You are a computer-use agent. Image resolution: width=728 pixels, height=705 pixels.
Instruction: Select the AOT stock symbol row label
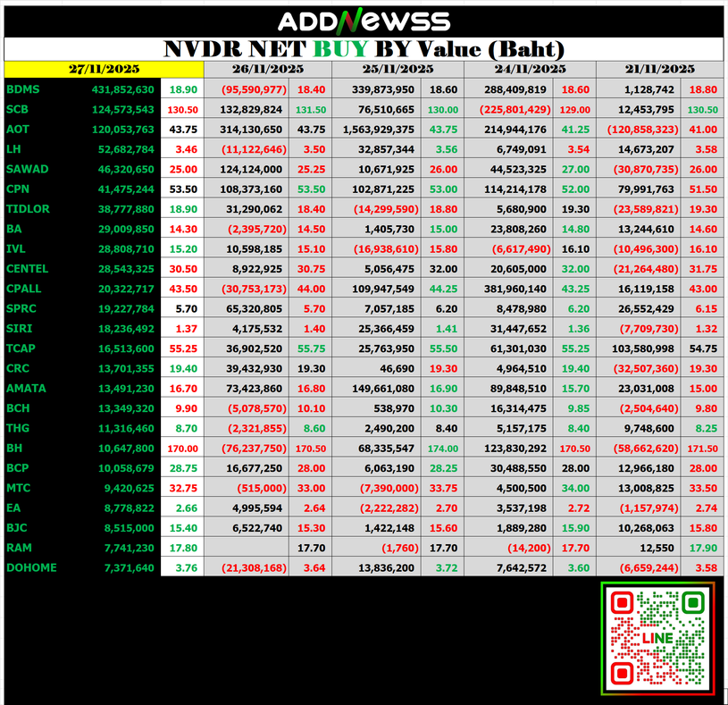tap(18, 130)
